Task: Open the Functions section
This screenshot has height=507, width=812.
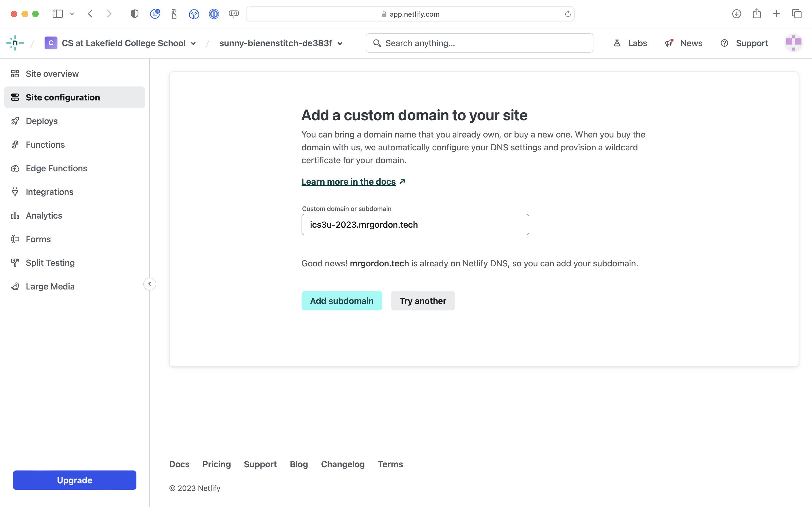Action: click(74, 144)
